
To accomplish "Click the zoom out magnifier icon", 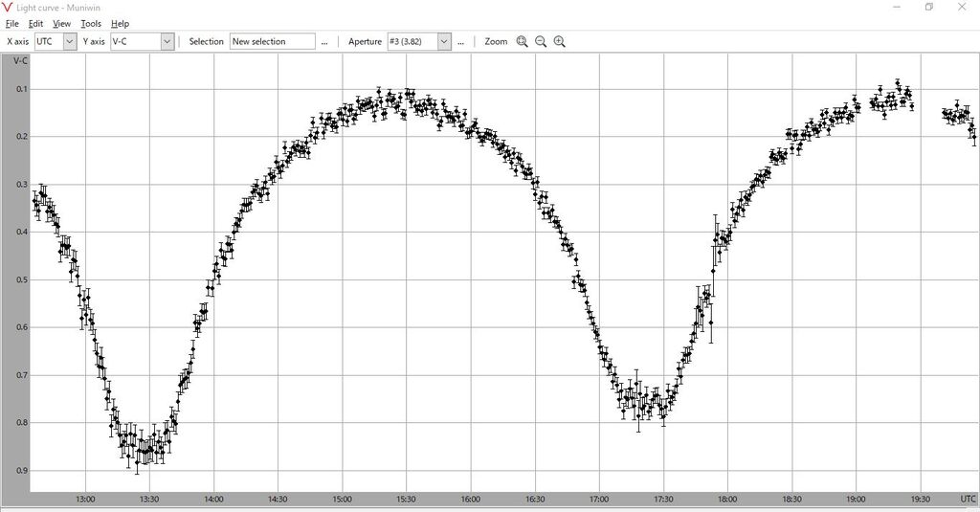I will (x=541, y=41).
